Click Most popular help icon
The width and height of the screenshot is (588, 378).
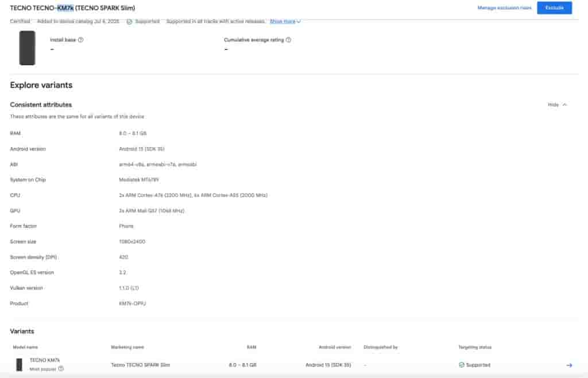[61, 369]
